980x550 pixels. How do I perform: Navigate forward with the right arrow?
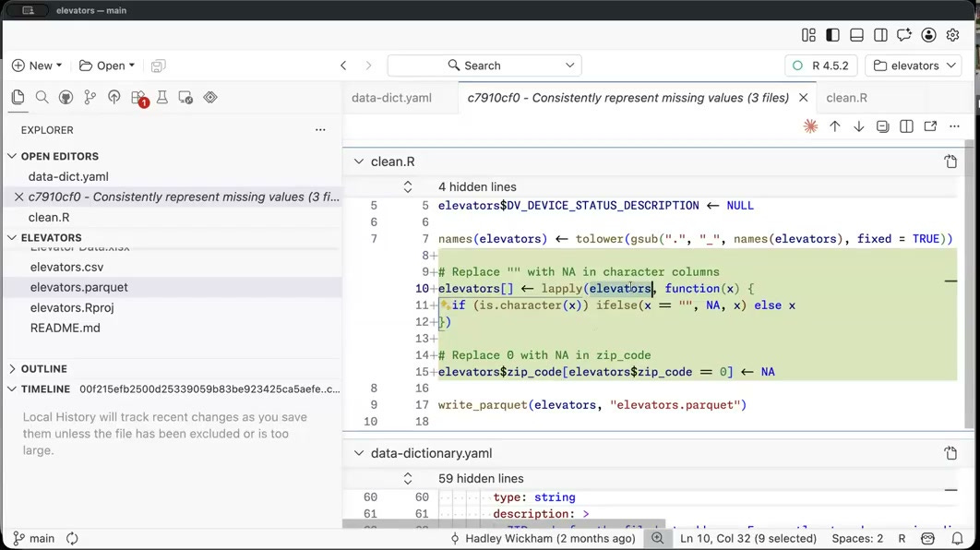coord(368,66)
